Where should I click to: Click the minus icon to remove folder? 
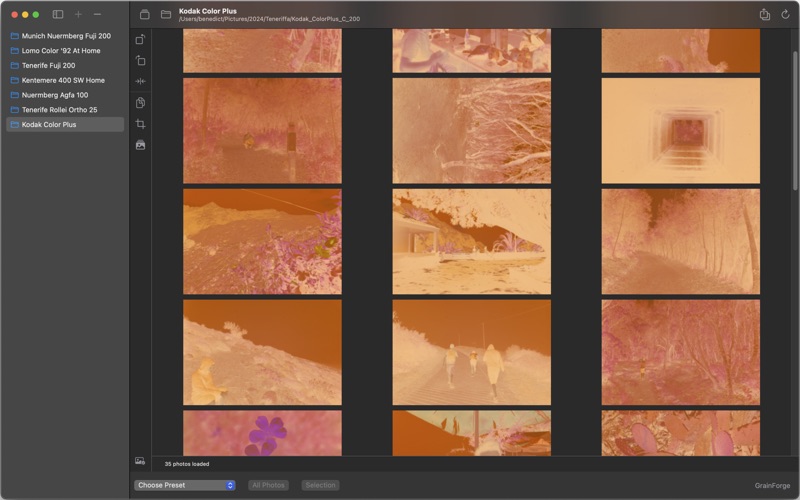tap(97, 14)
